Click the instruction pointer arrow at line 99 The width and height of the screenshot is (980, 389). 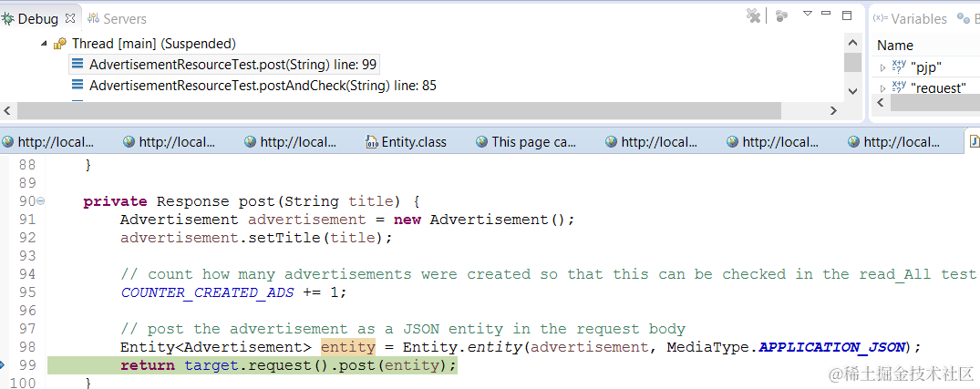(3, 364)
